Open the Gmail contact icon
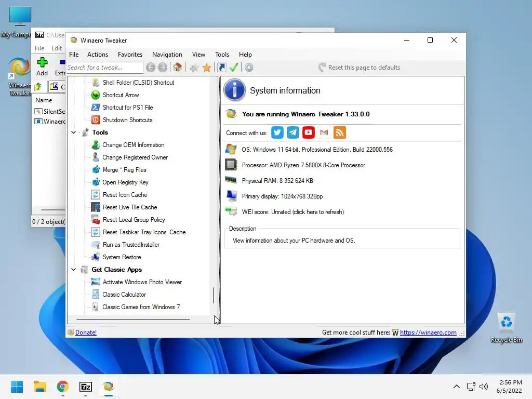 point(324,132)
